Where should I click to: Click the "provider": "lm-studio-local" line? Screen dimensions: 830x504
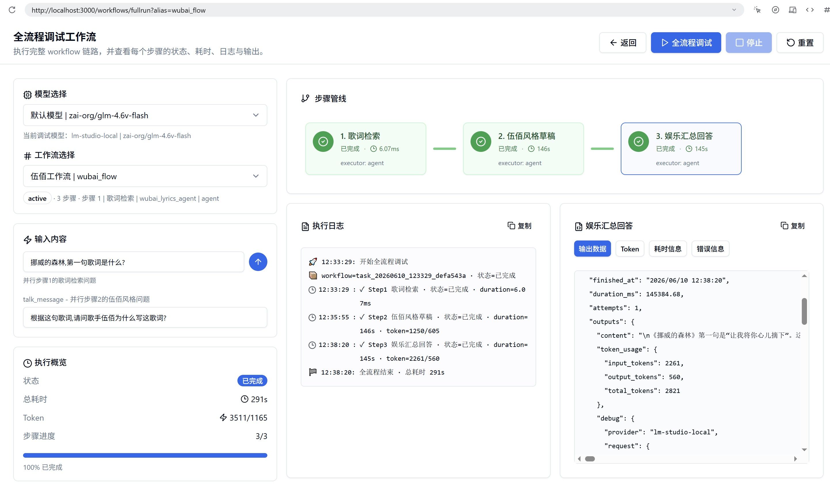661,432
